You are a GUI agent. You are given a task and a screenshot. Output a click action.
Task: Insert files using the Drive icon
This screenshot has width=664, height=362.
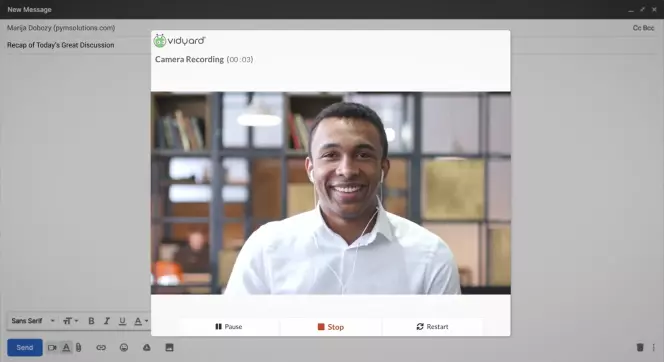click(147, 348)
